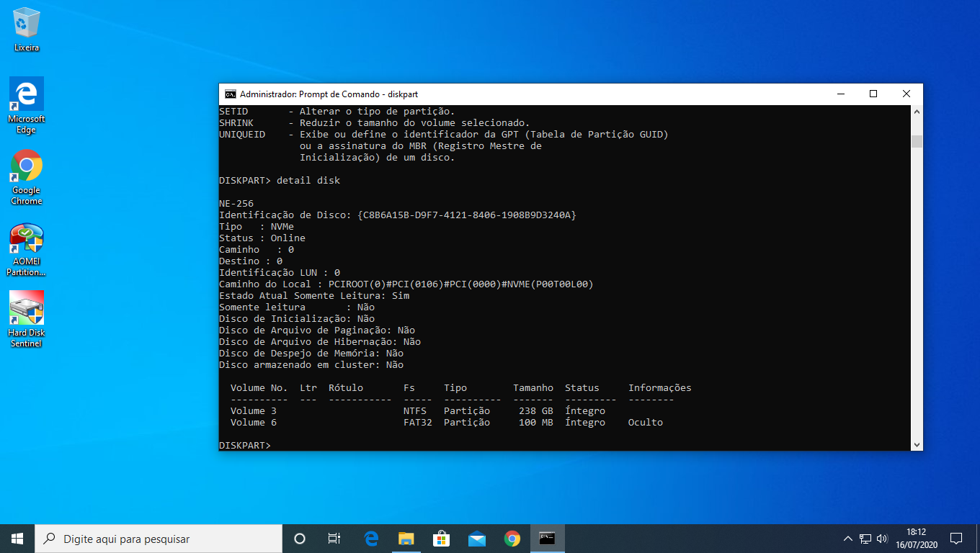Image resolution: width=980 pixels, height=553 pixels.
Task: Open the network status tray icon
Action: (x=865, y=539)
